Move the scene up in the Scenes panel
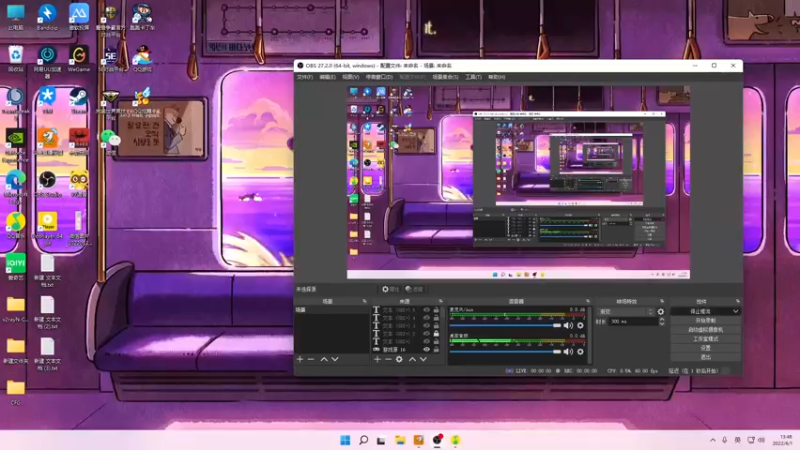Viewport: 800px width, 450px height. [x=324, y=359]
